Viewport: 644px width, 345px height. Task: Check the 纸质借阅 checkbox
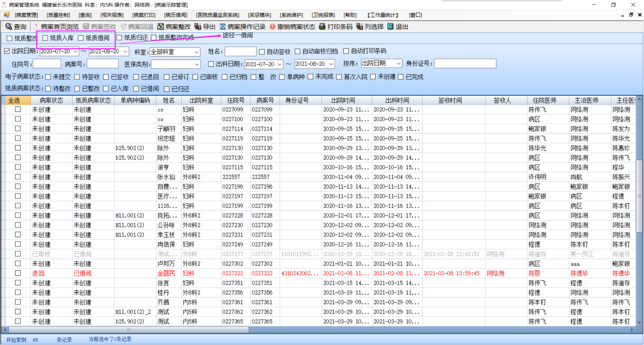(81, 38)
